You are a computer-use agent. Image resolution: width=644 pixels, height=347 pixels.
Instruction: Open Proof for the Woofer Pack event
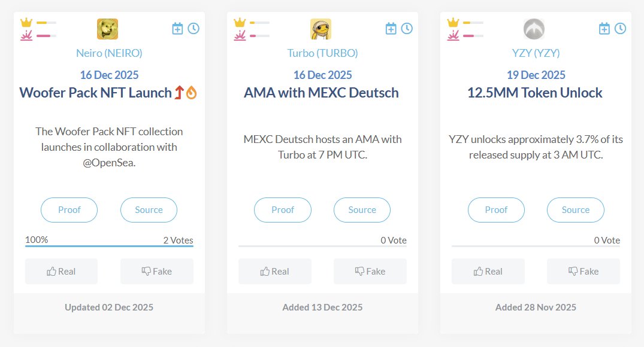click(x=69, y=210)
